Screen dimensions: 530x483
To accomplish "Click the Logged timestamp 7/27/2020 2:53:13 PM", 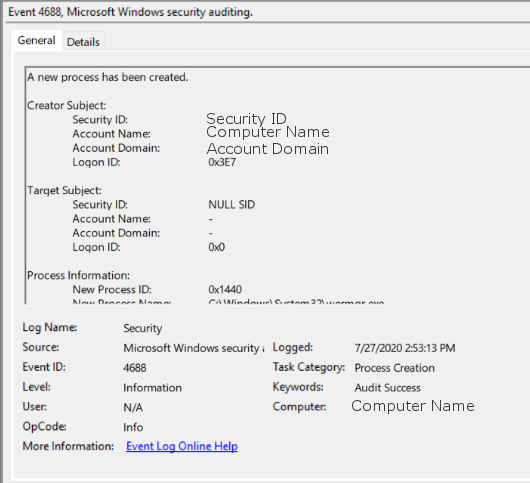I will tap(405, 348).
